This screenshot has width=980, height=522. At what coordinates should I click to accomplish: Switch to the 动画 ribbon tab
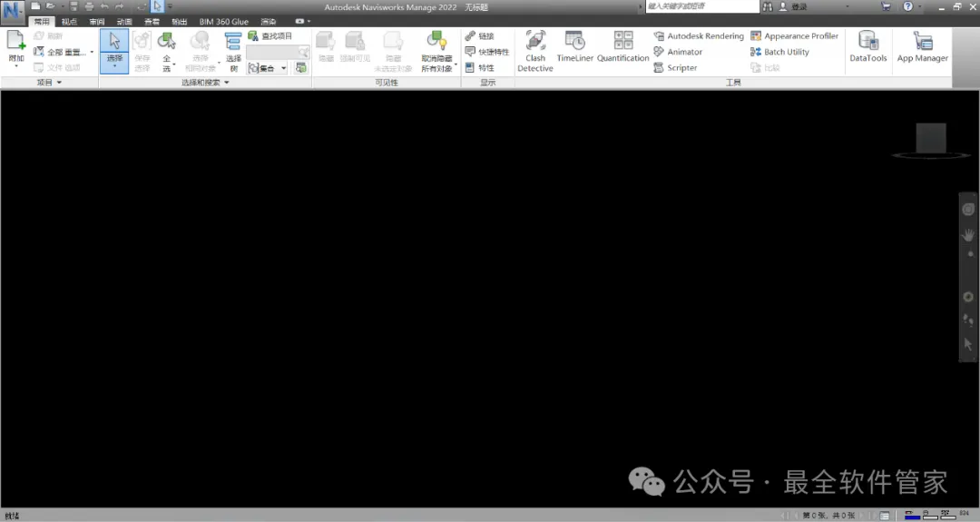pyautogui.click(x=124, y=21)
